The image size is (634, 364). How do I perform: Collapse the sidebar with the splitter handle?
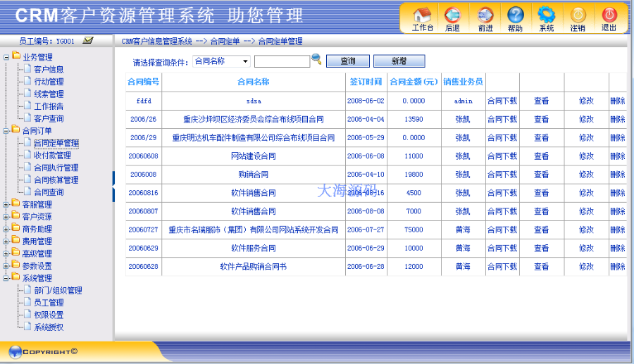tap(113, 187)
